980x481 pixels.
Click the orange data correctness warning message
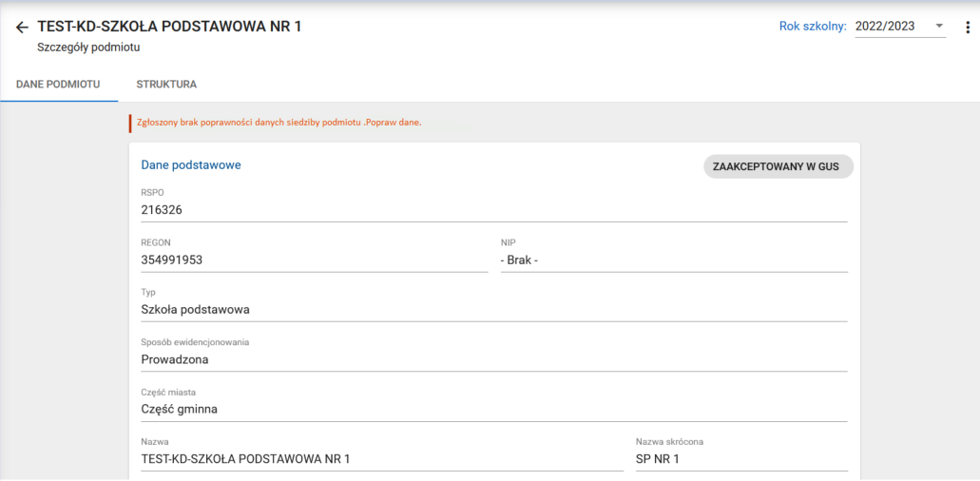pyautogui.click(x=279, y=123)
